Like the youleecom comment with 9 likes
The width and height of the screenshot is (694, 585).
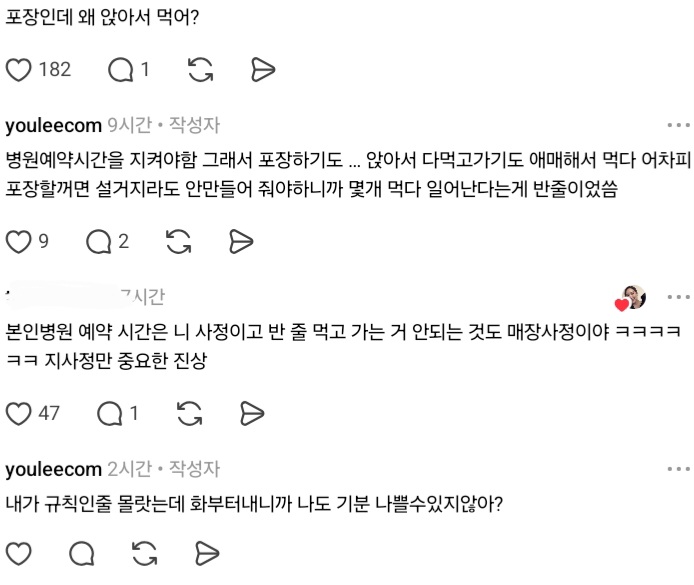[19, 241]
